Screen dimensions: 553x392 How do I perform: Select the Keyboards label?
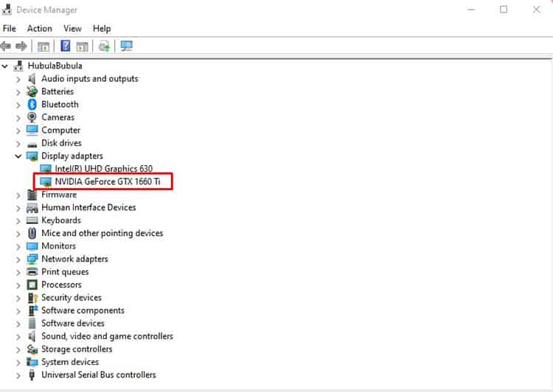(61, 220)
